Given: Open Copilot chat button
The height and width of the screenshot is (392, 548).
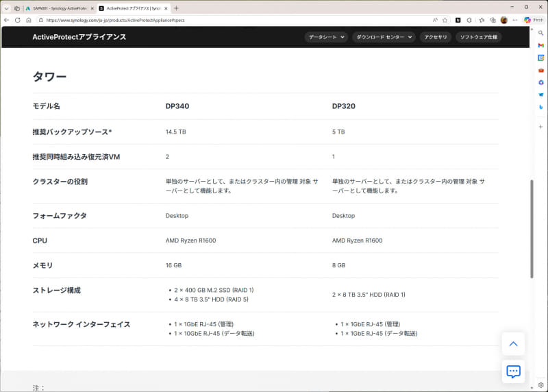Looking at the screenshot, I should 534,21.
